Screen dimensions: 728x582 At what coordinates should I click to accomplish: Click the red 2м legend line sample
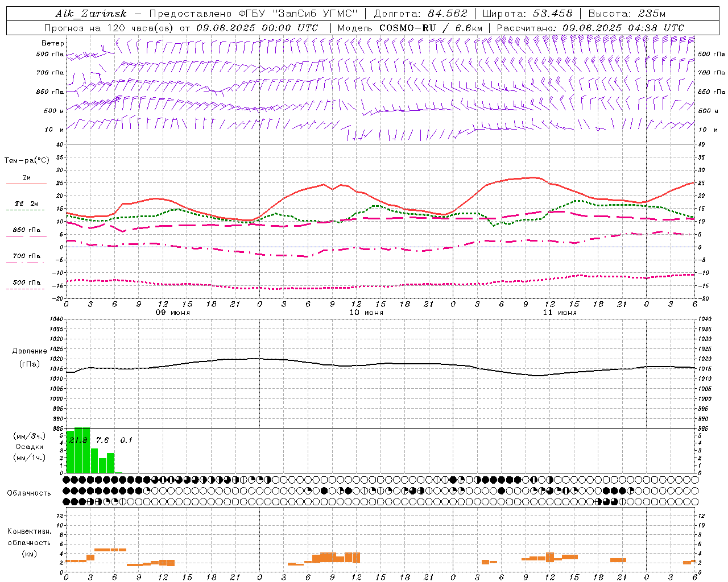26,184
